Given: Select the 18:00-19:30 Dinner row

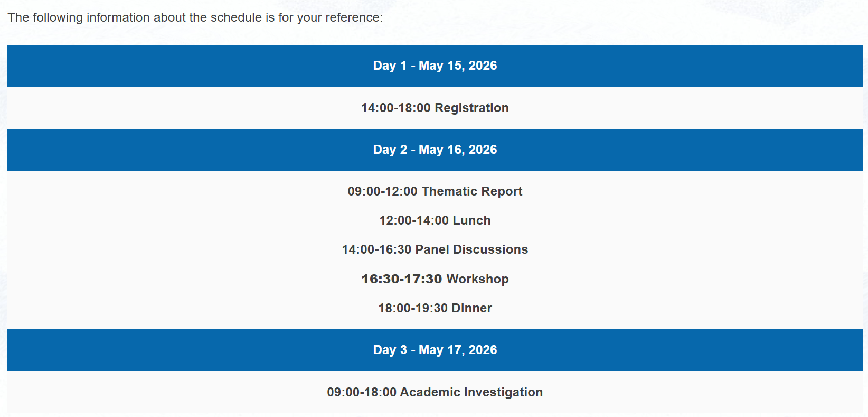Looking at the screenshot, I should (x=435, y=308).
